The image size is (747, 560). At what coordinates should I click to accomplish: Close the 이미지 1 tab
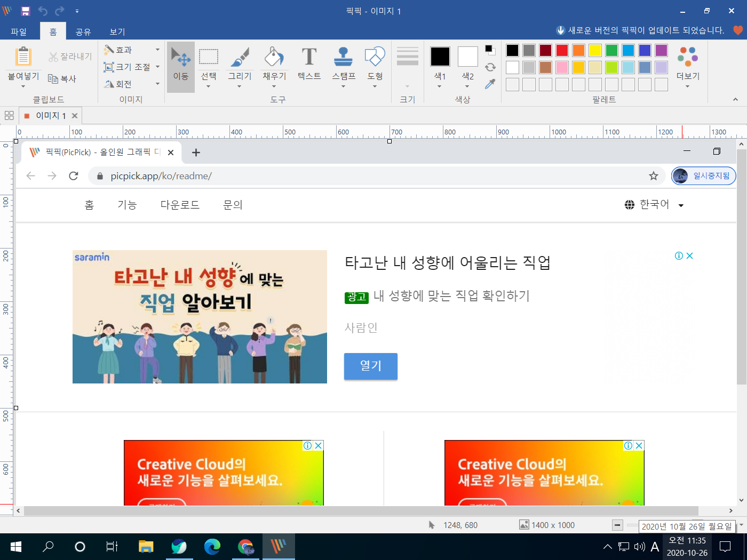pos(75,116)
